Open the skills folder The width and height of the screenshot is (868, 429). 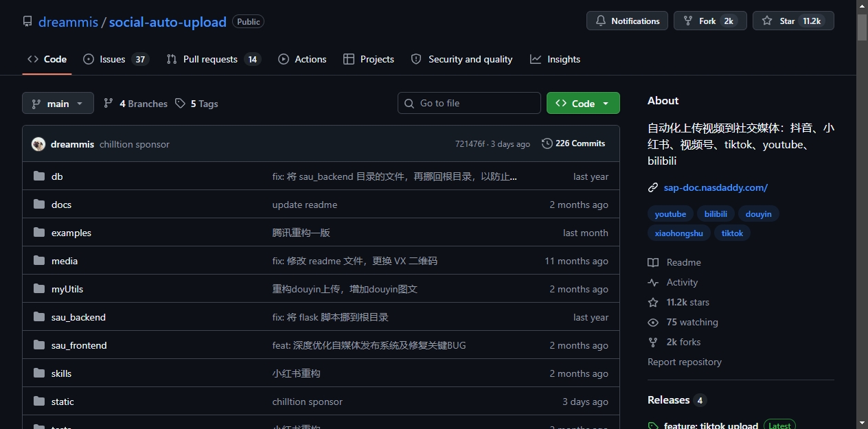click(61, 373)
